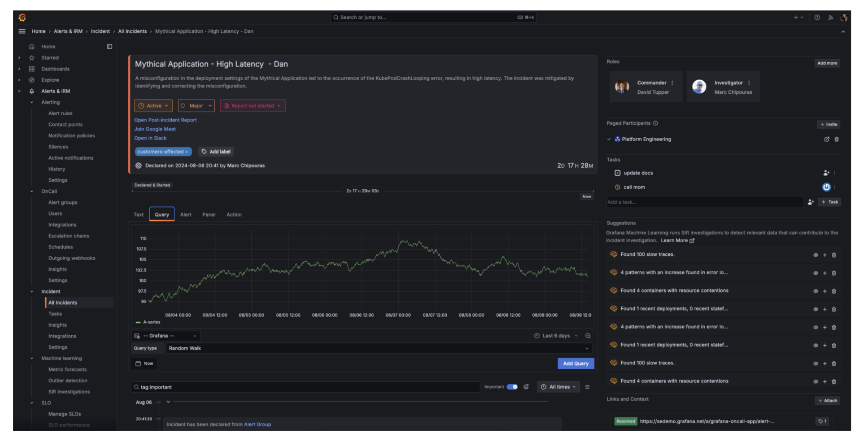Preview 'Found 4 containers with resource contentions' suggestion
The height and width of the screenshot is (442, 868).
[815, 291]
